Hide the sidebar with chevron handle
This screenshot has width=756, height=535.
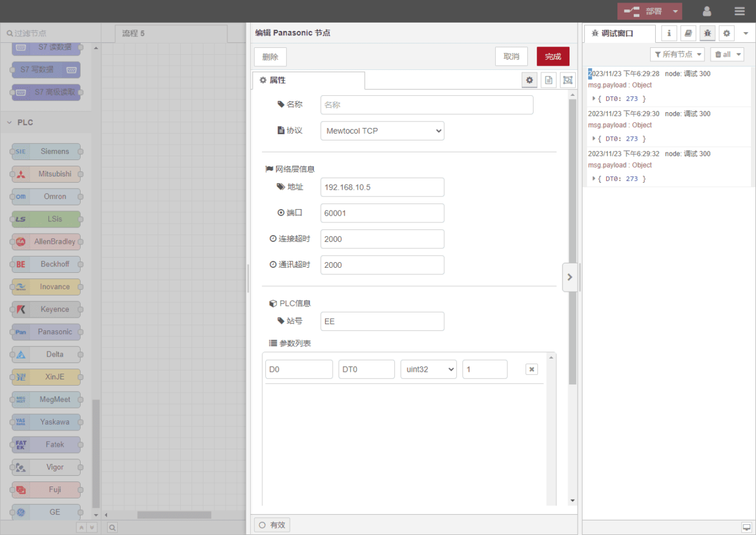click(x=570, y=277)
